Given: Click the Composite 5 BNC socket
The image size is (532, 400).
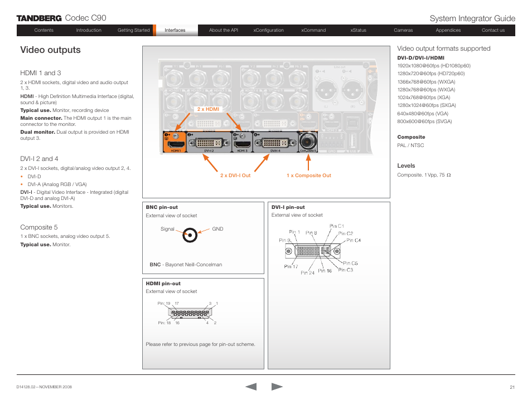Looking at the screenshot, I should click(308, 142).
